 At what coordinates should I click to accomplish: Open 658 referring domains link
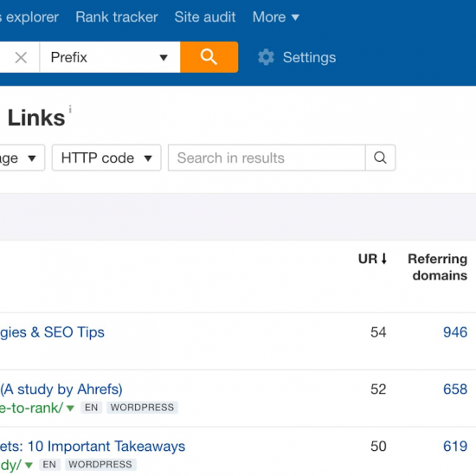(x=454, y=389)
